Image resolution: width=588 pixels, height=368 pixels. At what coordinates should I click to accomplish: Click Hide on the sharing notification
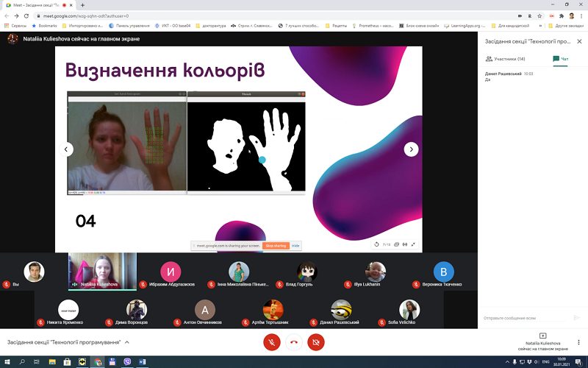295,246
